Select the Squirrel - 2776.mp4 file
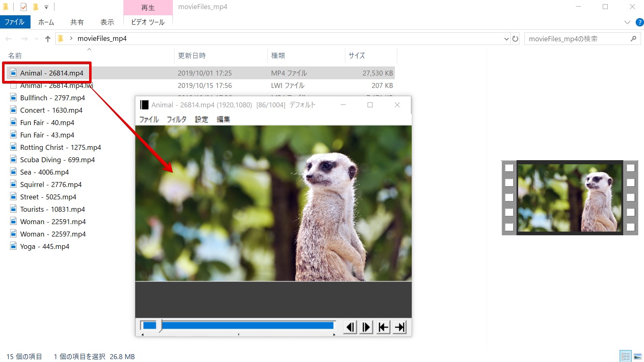 point(50,184)
